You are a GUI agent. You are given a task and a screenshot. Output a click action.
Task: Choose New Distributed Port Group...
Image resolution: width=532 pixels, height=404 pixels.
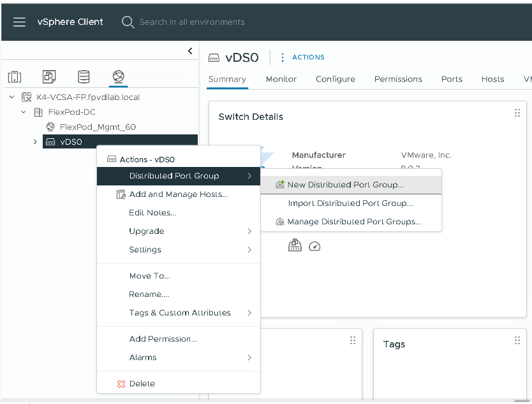(351, 185)
